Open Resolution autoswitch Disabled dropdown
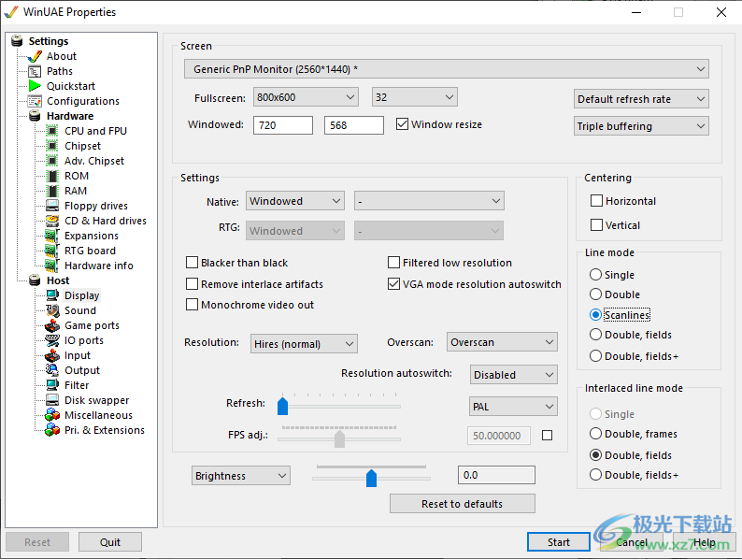Screen dimensions: 742x560 (513, 375)
